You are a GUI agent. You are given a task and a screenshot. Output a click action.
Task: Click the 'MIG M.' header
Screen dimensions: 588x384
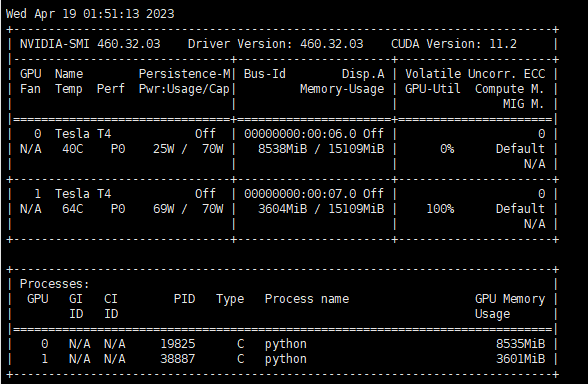pyautogui.click(x=524, y=104)
